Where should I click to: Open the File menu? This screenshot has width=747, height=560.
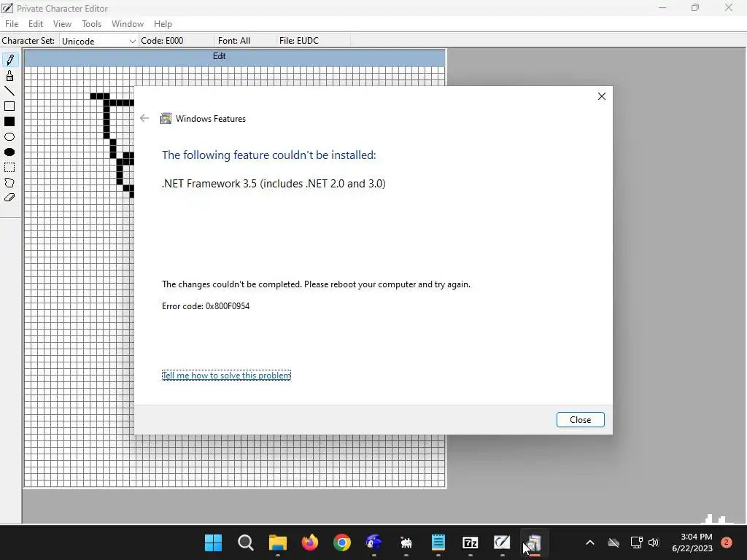point(12,24)
